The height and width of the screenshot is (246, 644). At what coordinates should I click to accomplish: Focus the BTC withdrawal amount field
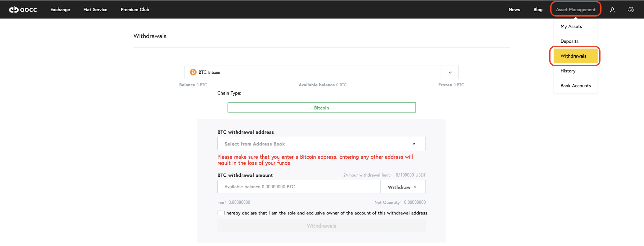pyautogui.click(x=299, y=187)
